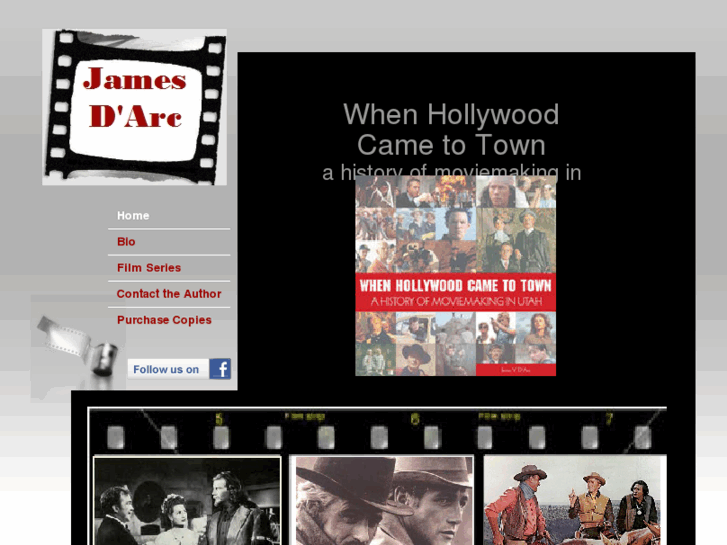Screen dimensions: 727x545
Task: Click the black-and-white film still thumbnail
Action: (x=187, y=501)
